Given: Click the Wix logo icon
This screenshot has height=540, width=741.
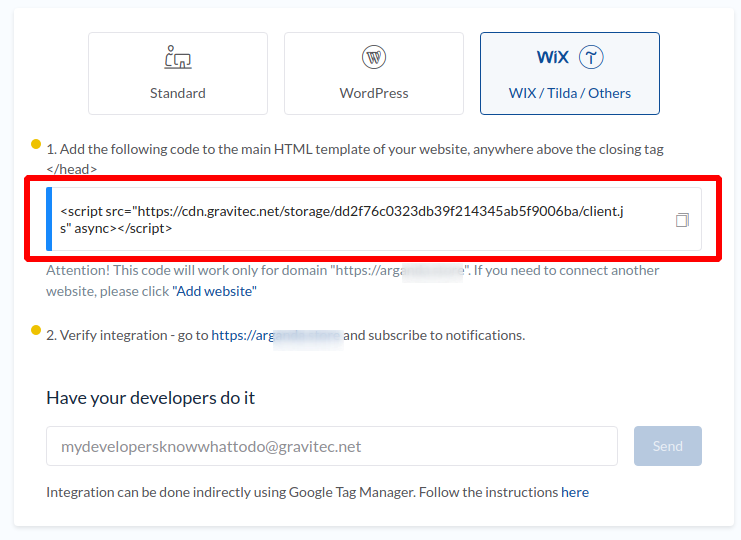Looking at the screenshot, I should point(552,57).
